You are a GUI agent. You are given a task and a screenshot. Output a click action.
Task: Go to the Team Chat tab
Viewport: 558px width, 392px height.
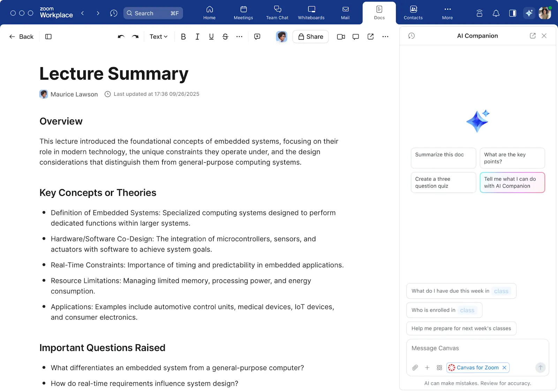pyautogui.click(x=277, y=13)
